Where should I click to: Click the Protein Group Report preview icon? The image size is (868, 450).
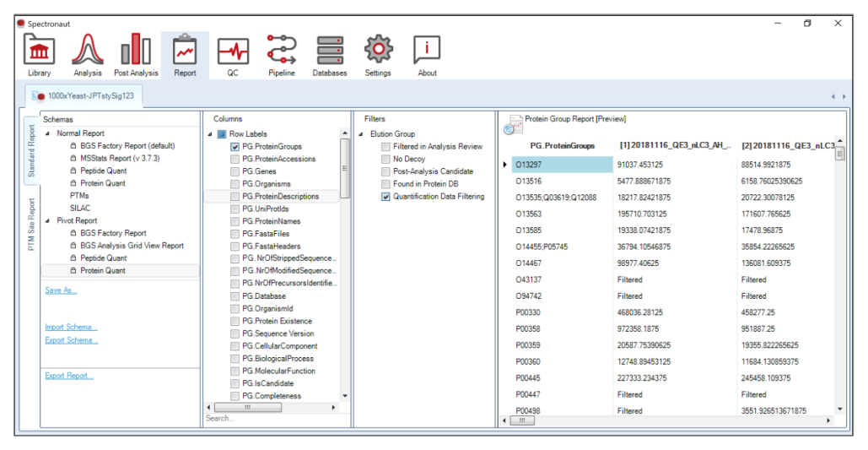(513, 124)
